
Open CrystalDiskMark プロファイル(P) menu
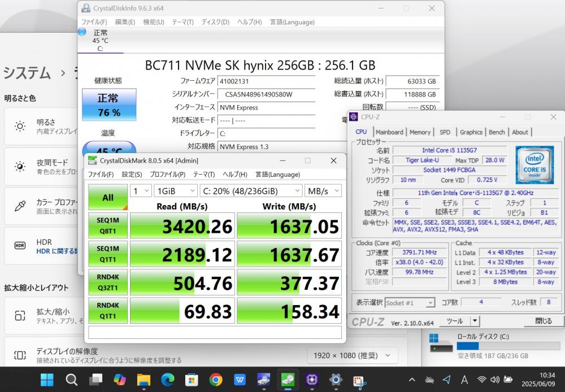[x=168, y=175]
